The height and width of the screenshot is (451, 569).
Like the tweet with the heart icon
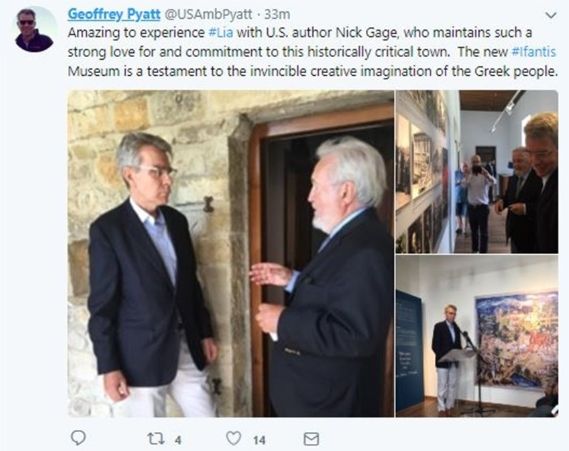tap(233, 438)
